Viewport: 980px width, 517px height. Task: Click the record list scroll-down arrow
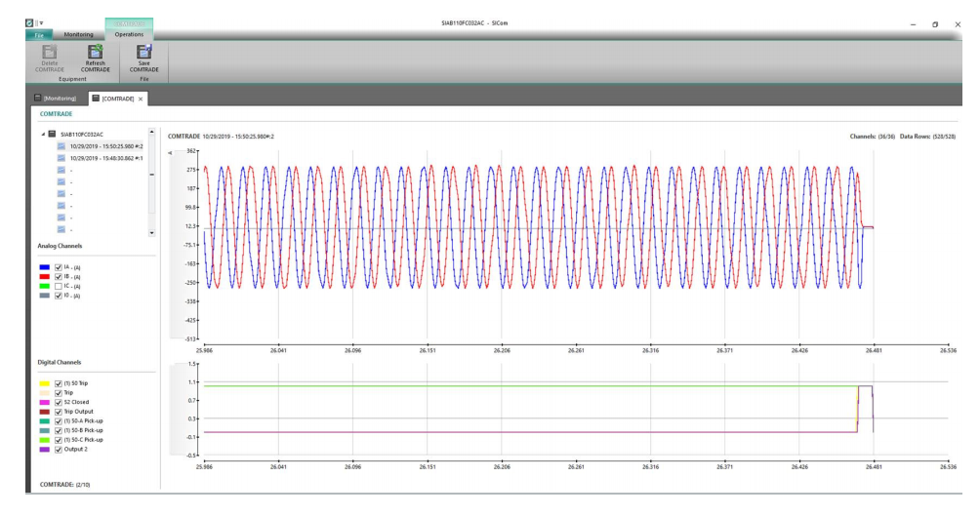[x=151, y=233]
